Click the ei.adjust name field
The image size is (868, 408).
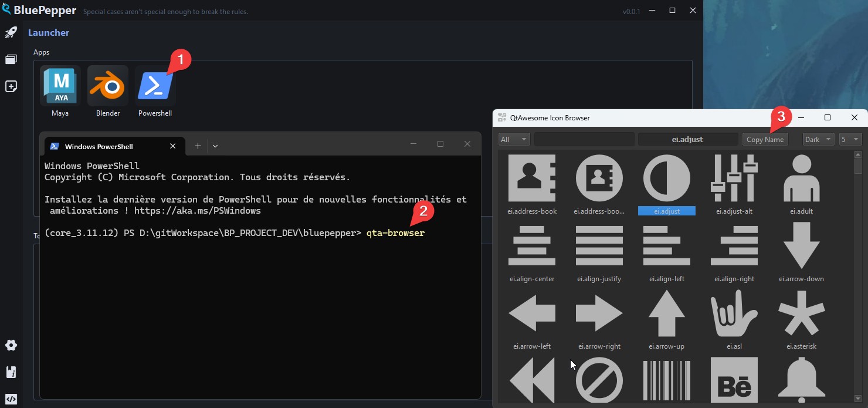[x=688, y=140]
